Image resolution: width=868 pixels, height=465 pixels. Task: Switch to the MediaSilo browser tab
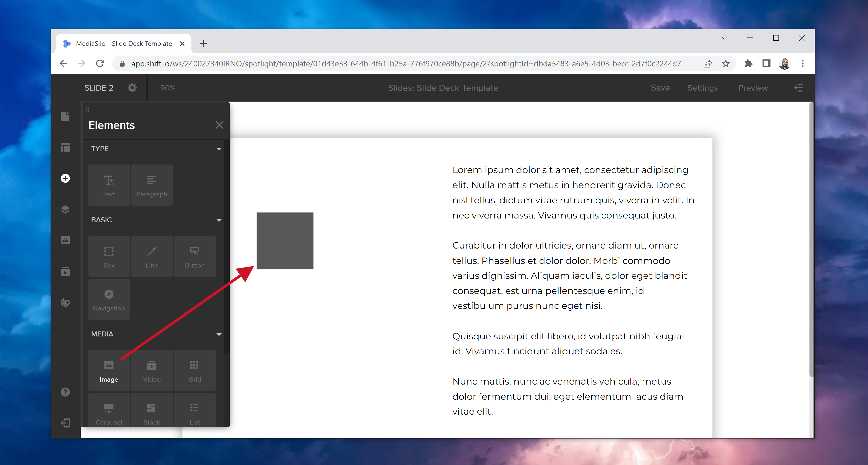point(124,43)
